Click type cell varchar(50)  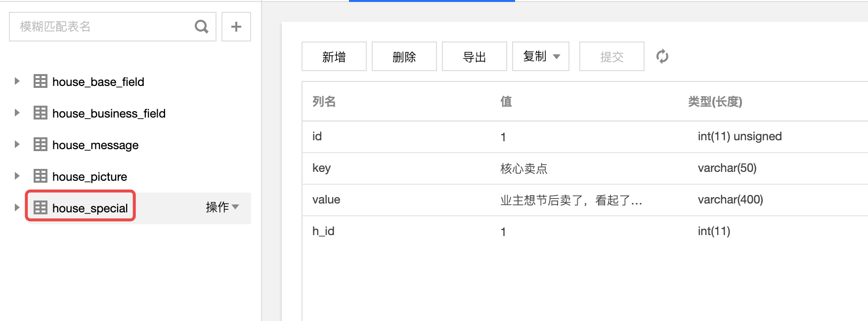727,168
